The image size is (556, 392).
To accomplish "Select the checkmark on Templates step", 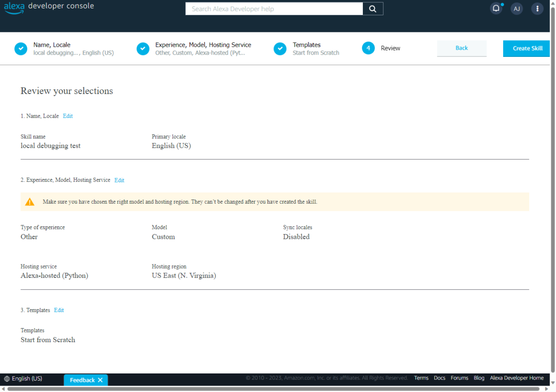I will pos(280,48).
